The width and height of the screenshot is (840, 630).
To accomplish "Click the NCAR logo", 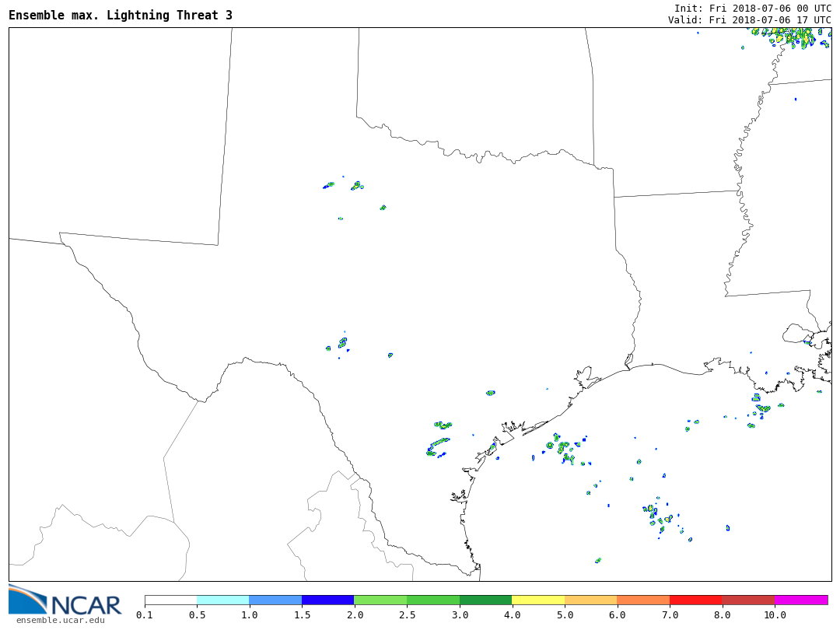I will click(x=65, y=600).
